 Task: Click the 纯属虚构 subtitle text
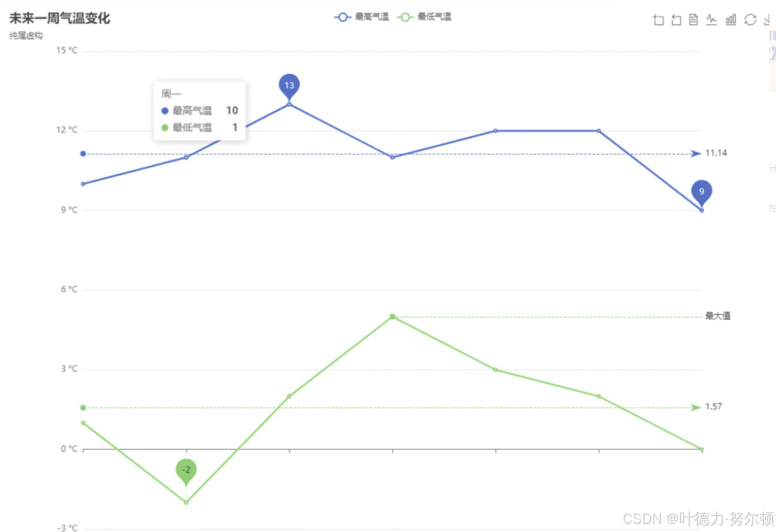[x=25, y=35]
